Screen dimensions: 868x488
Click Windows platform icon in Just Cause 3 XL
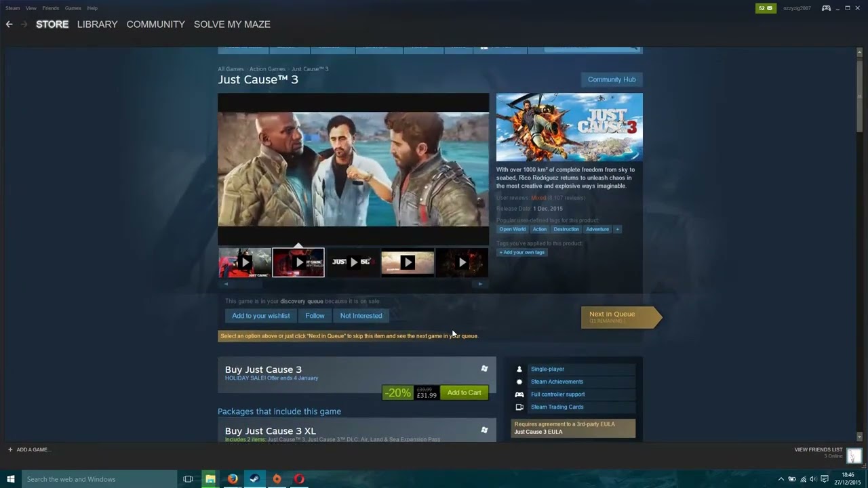484,430
